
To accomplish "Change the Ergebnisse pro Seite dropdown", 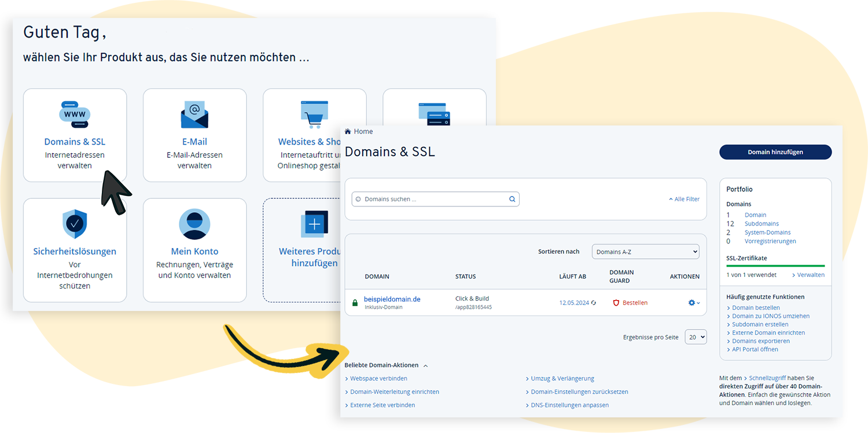I will (x=696, y=337).
